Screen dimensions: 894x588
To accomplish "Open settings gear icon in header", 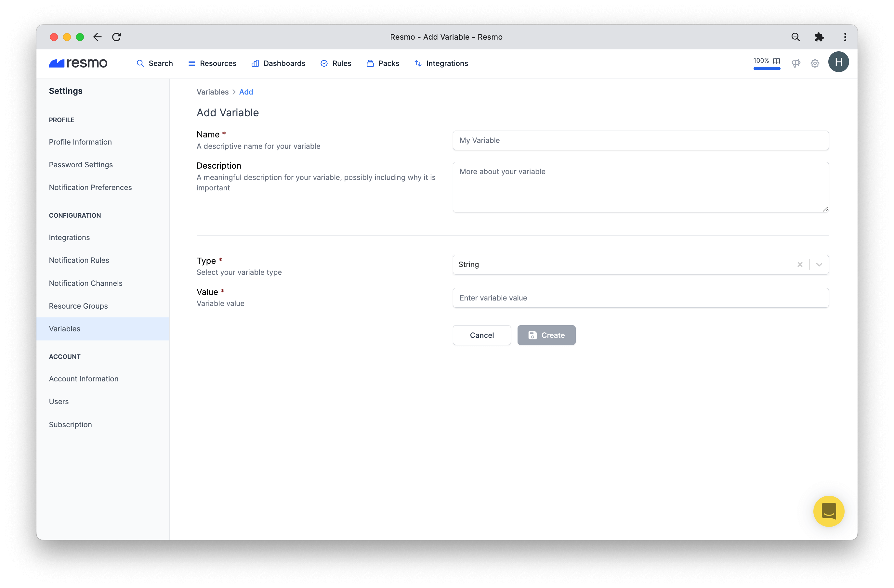I will tap(815, 63).
